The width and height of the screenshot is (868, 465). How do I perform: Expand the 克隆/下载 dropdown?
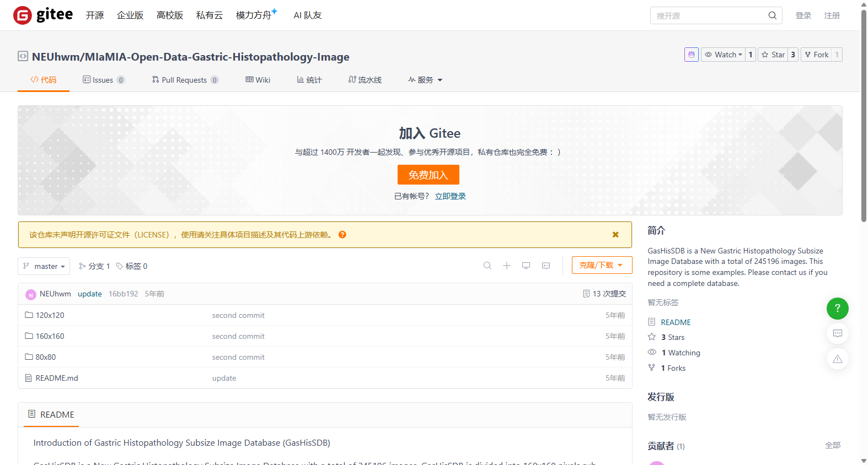click(x=602, y=265)
